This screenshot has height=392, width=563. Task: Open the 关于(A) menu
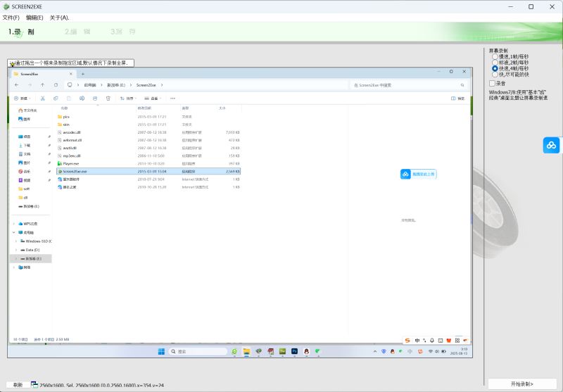point(59,18)
